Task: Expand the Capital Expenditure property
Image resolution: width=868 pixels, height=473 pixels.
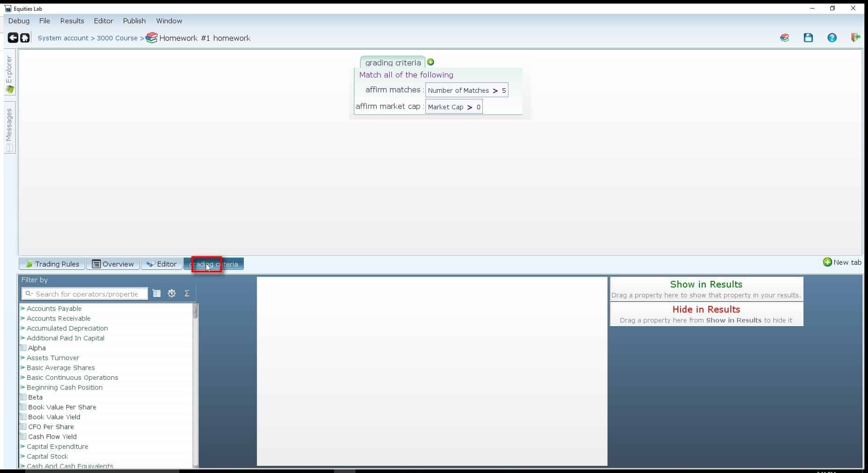Action: (x=23, y=447)
